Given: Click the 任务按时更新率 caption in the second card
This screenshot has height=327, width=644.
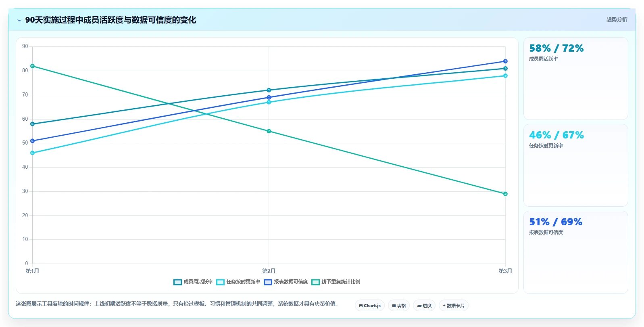Looking at the screenshot, I should click(546, 146).
